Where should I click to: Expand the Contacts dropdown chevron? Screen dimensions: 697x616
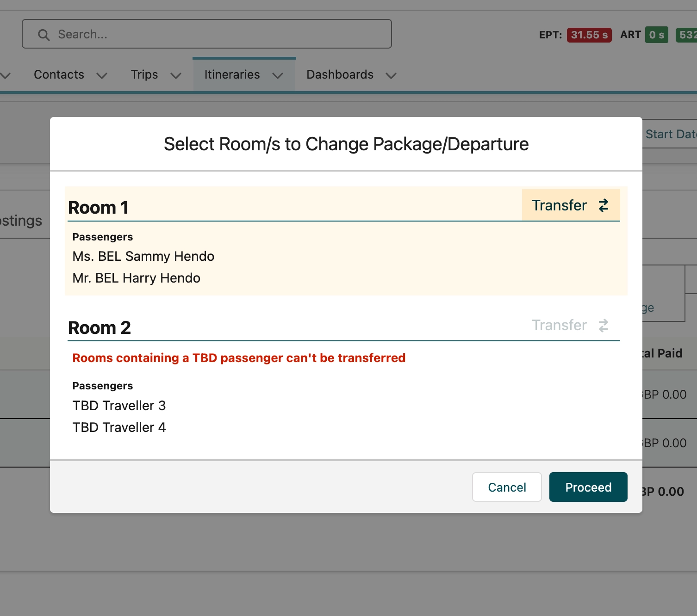pyautogui.click(x=102, y=75)
